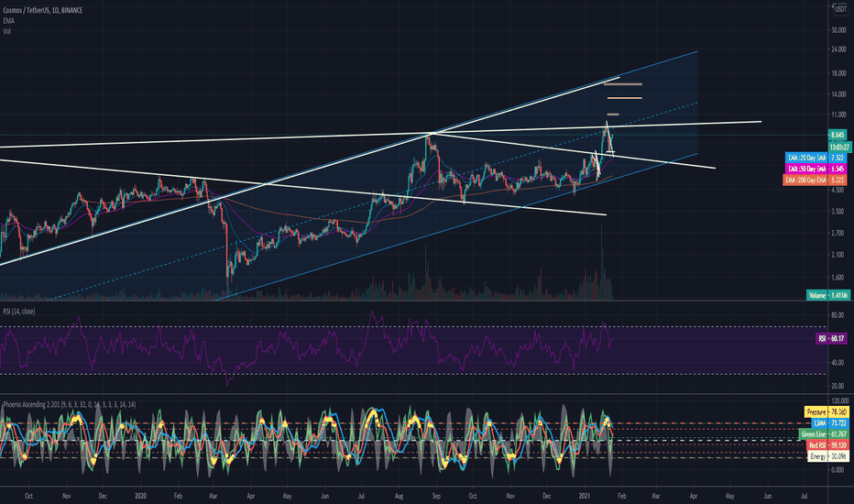Click the countdown timer 13:03:27

tap(838, 148)
